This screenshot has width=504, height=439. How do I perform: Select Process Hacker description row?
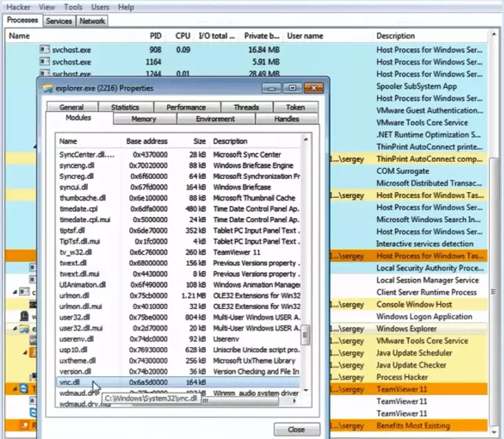coord(402,377)
